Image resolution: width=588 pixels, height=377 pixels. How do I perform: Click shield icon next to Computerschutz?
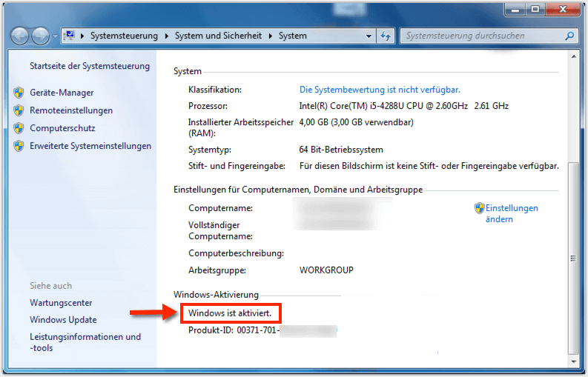tap(19, 128)
